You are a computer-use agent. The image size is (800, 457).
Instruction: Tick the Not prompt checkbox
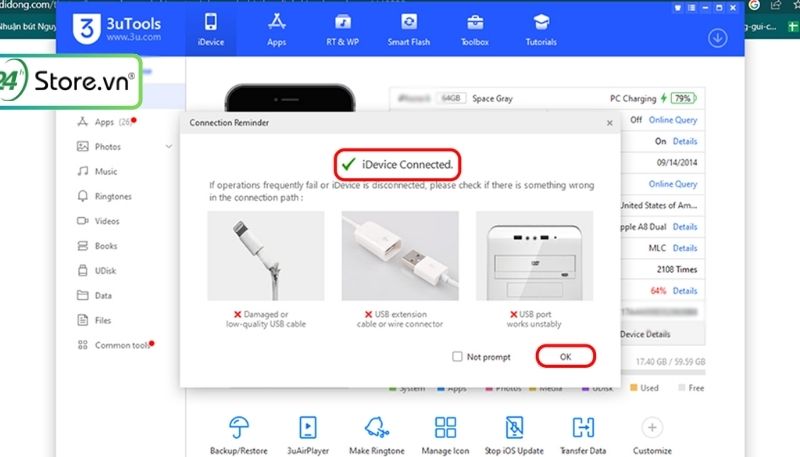tap(457, 357)
